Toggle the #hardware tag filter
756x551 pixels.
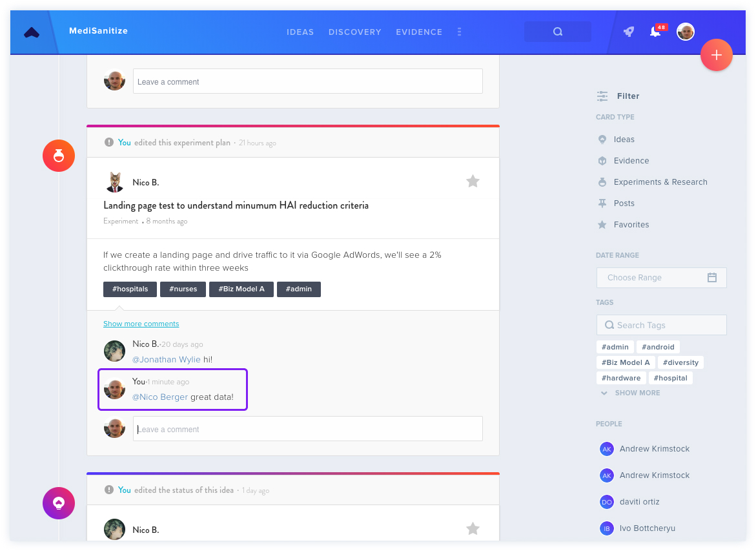pos(621,378)
